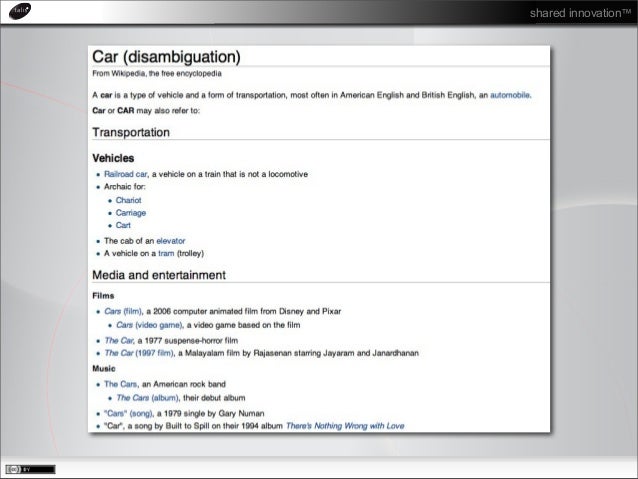Click the Music subheading
The height and width of the screenshot is (479, 638).
tap(104, 369)
